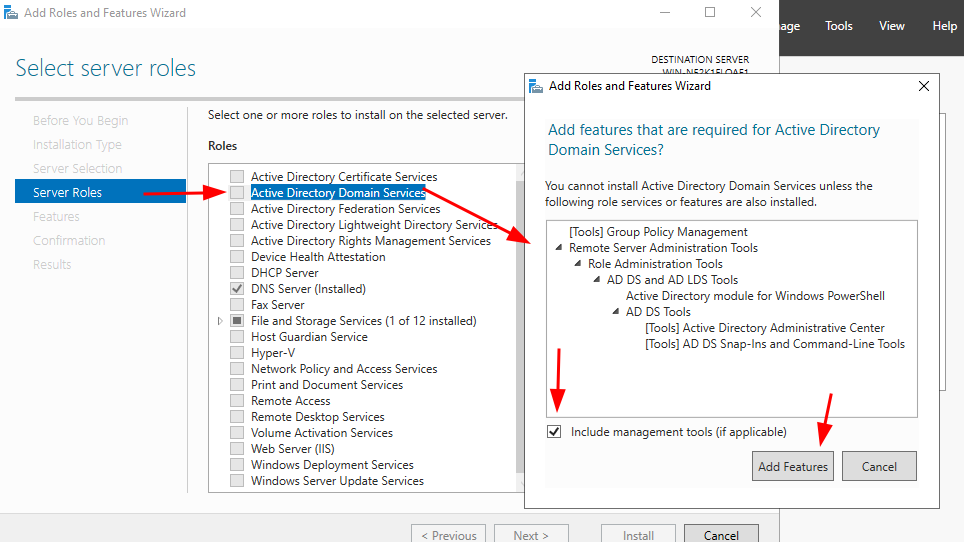The height and width of the screenshot is (542, 964).
Task: Click the wizard icon in the main title bar
Action: point(10,12)
